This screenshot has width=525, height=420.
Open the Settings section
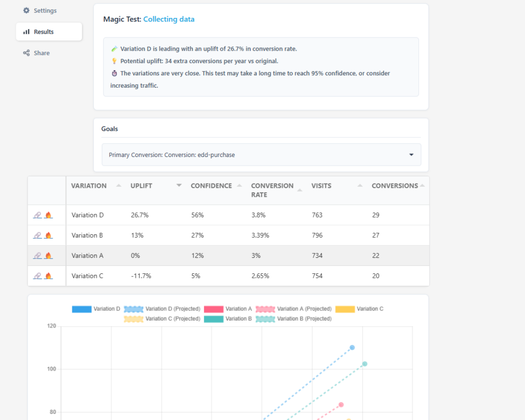click(39, 10)
